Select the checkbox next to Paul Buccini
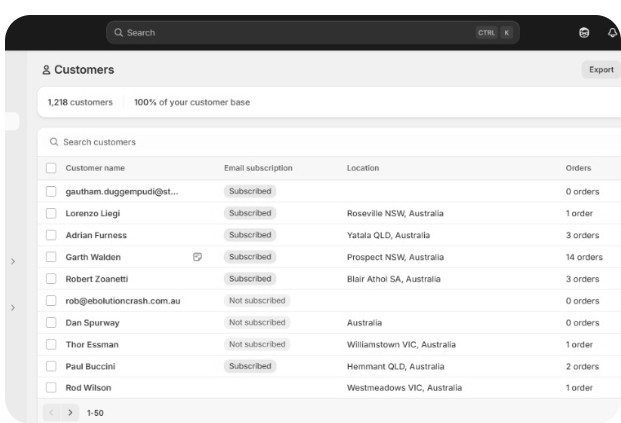The image size is (621, 423). (x=51, y=366)
